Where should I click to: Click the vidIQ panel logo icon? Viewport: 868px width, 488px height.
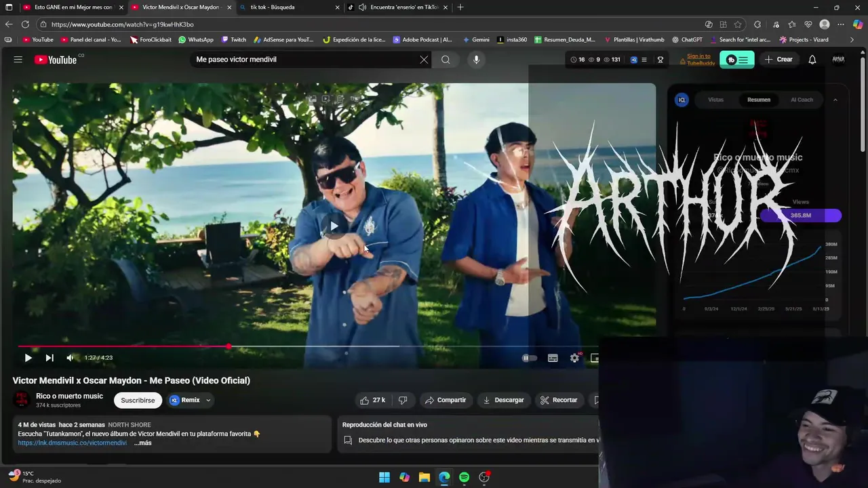682,100
